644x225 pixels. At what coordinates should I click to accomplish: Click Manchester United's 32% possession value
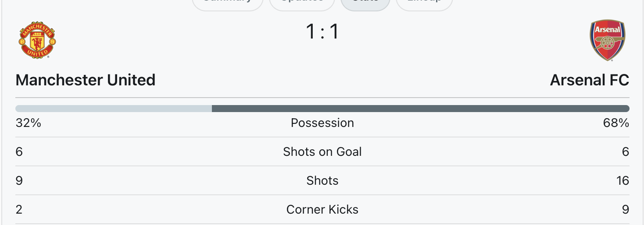(x=29, y=123)
